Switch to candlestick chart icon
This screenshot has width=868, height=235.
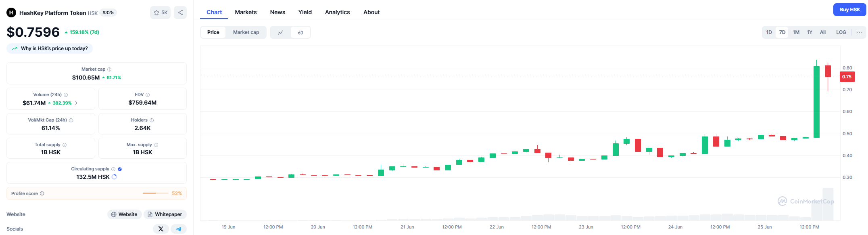(x=300, y=32)
